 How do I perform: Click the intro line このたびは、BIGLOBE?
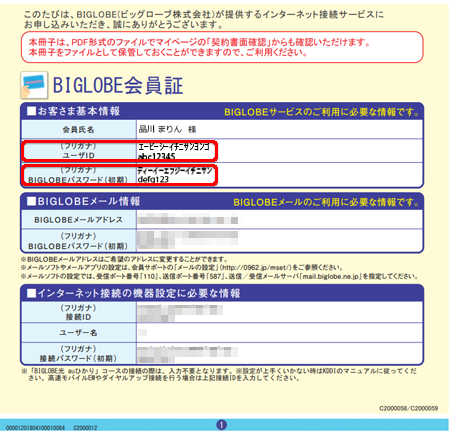pos(204,15)
